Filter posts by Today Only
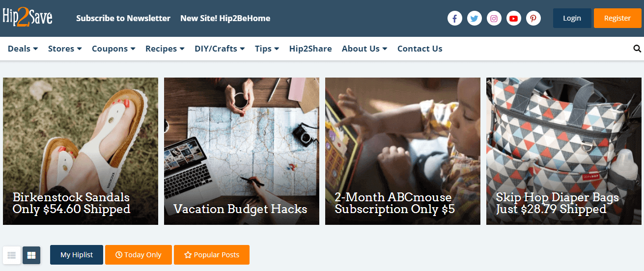This screenshot has width=644, height=271. click(x=139, y=255)
